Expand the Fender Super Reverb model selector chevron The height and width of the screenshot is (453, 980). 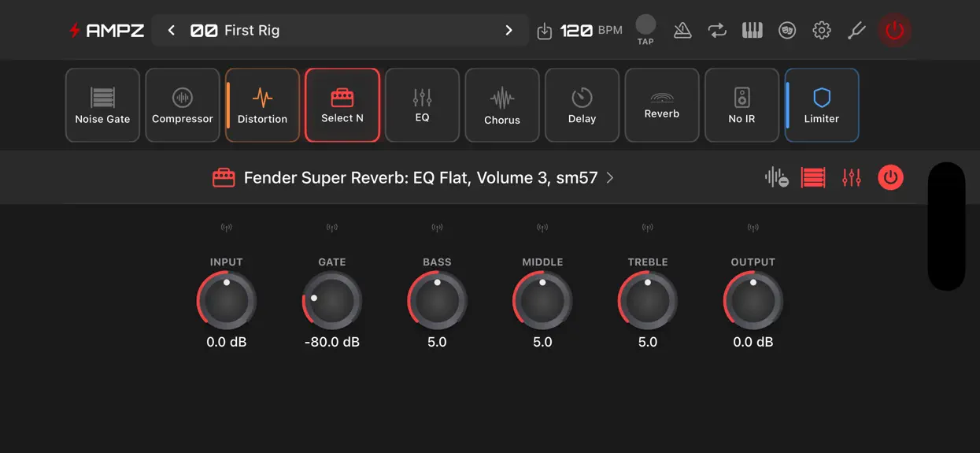tap(610, 178)
